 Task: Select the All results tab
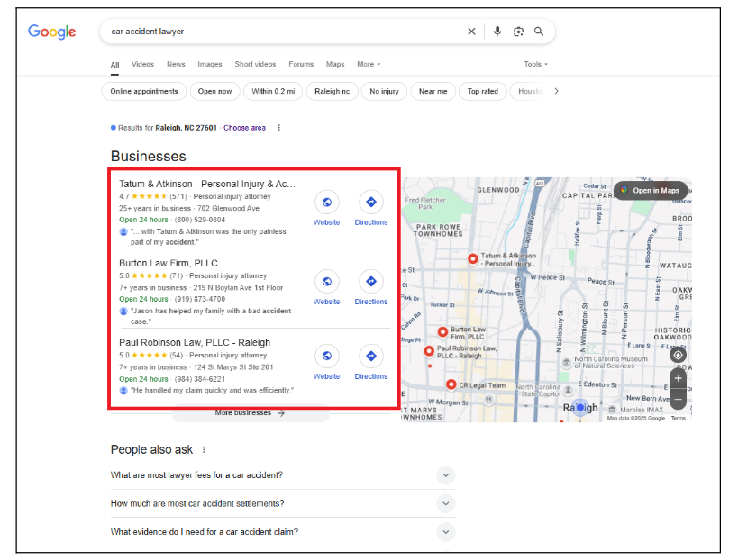tap(114, 65)
